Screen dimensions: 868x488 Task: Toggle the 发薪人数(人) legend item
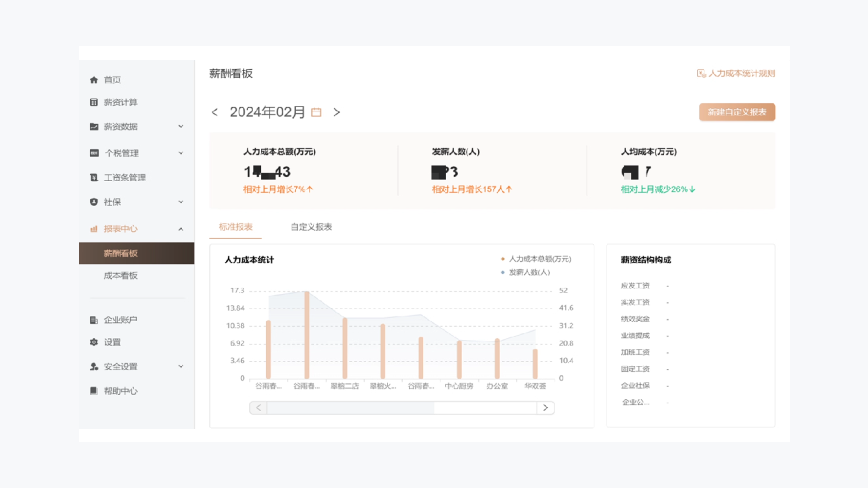pyautogui.click(x=526, y=272)
